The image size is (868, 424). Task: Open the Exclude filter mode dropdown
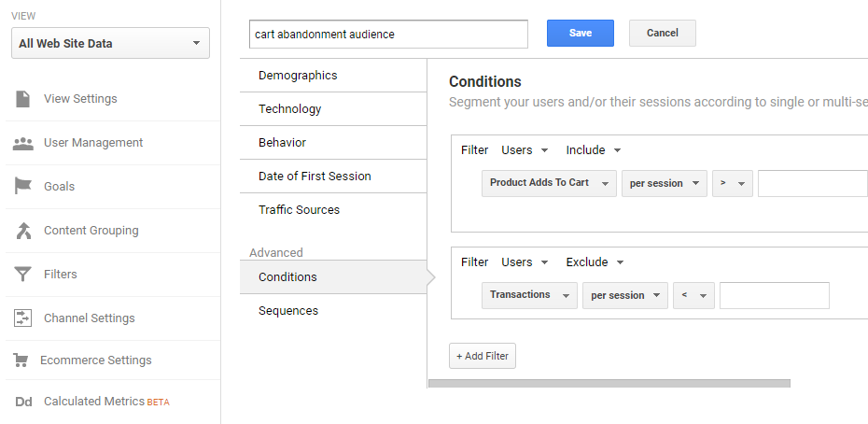click(595, 262)
